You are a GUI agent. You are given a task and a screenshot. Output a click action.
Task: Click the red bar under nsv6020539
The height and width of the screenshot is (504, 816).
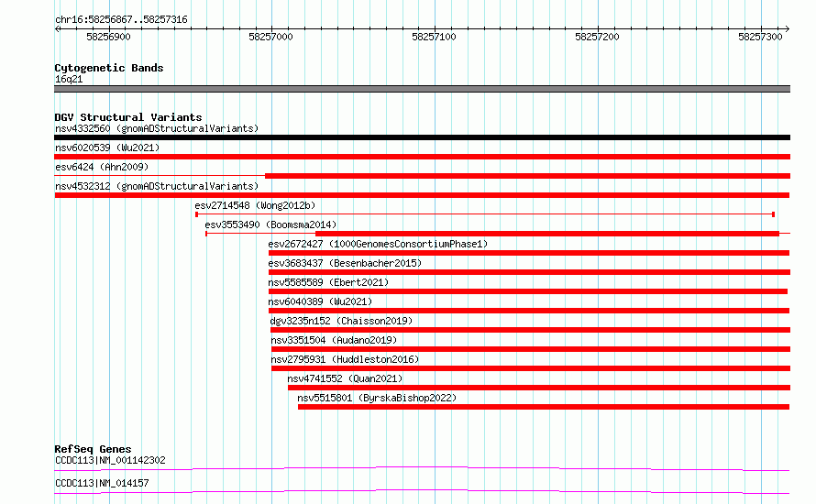pyautogui.click(x=422, y=157)
